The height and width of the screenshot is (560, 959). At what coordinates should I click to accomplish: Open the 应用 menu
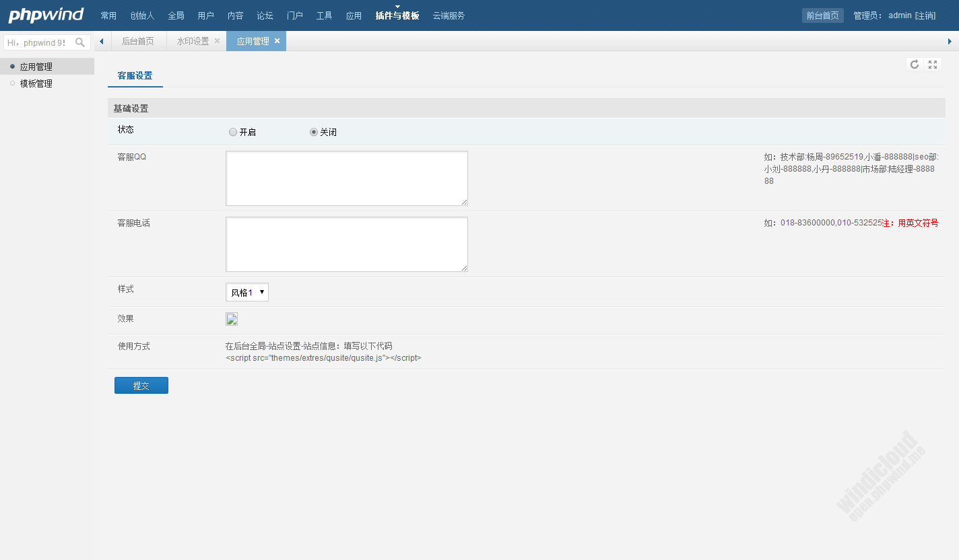click(354, 15)
